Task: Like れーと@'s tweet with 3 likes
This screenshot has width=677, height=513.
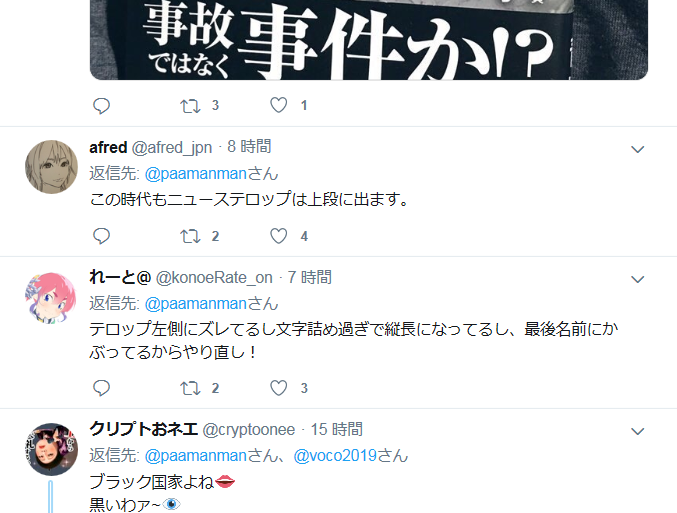Action: click(278, 388)
